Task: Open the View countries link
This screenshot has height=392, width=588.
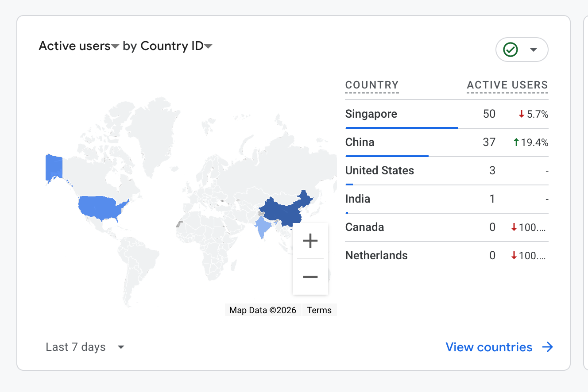Action: point(488,347)
